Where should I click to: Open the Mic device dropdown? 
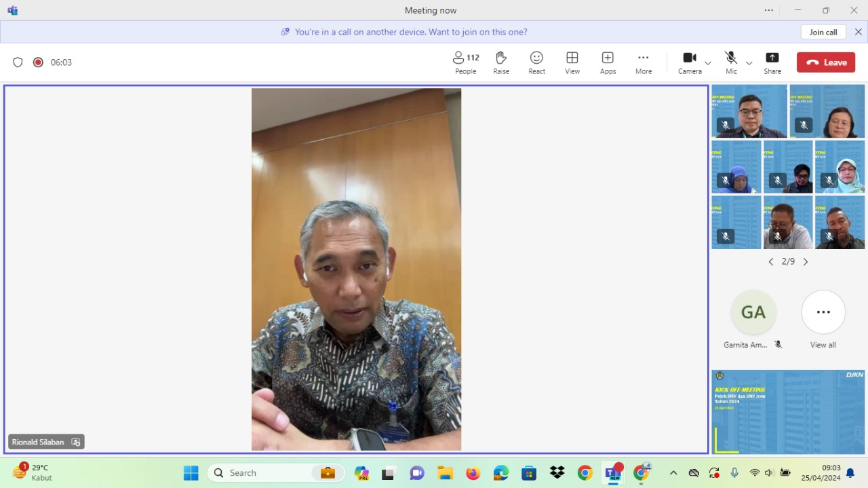pos(749,63)
